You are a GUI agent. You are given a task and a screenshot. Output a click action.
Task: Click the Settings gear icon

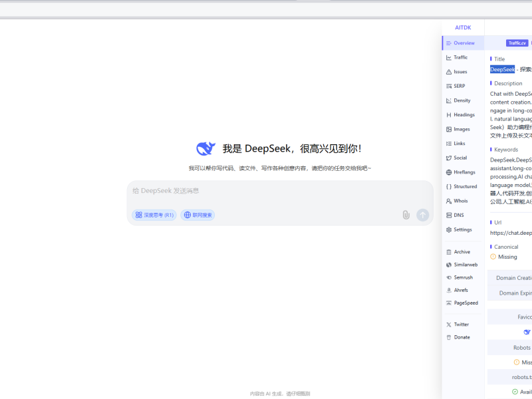click(449, 229)
